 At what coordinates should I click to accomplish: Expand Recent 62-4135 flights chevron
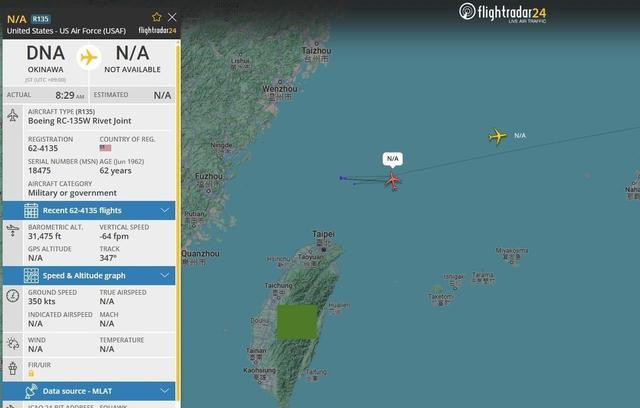(164, 211)
